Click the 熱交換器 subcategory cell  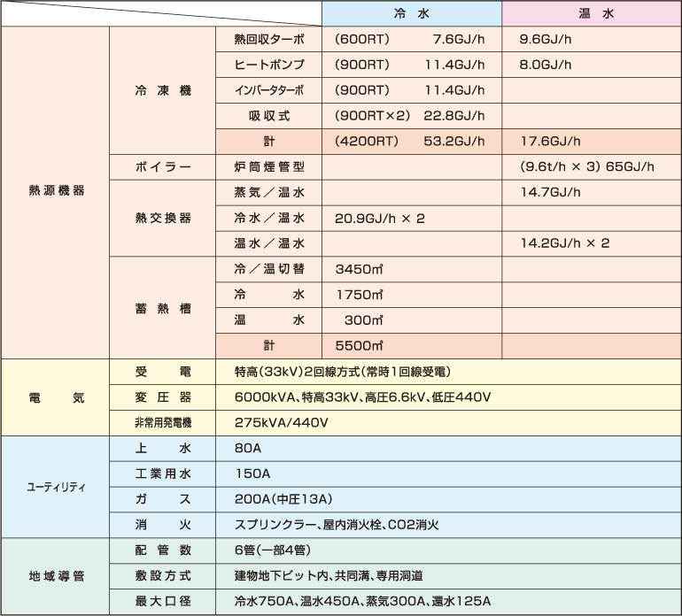[x=162, y=218]
